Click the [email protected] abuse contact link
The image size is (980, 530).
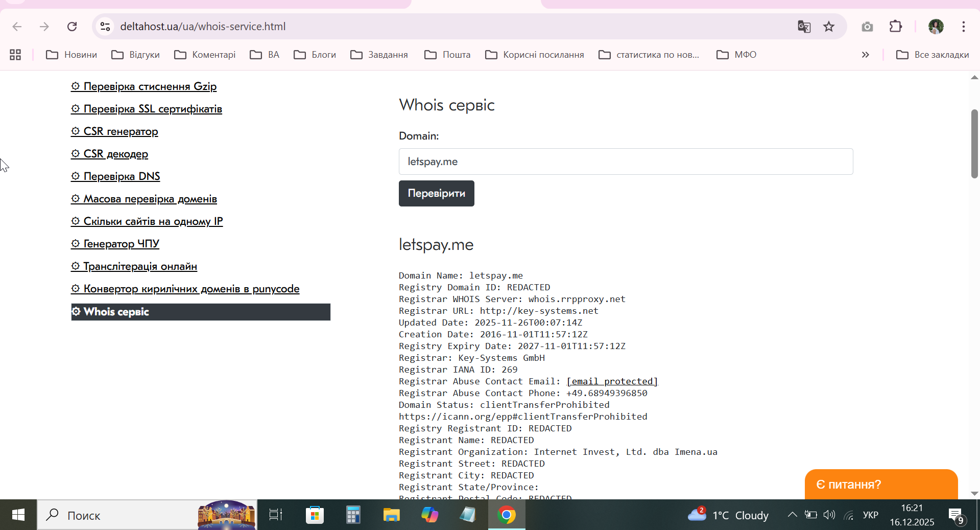(612, 381)
